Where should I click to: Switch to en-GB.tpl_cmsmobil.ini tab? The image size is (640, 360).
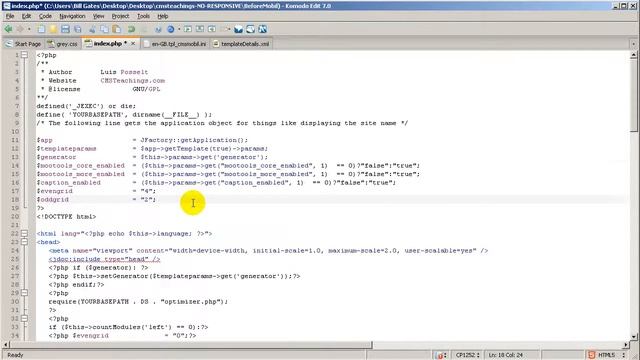tap(175, 44)
